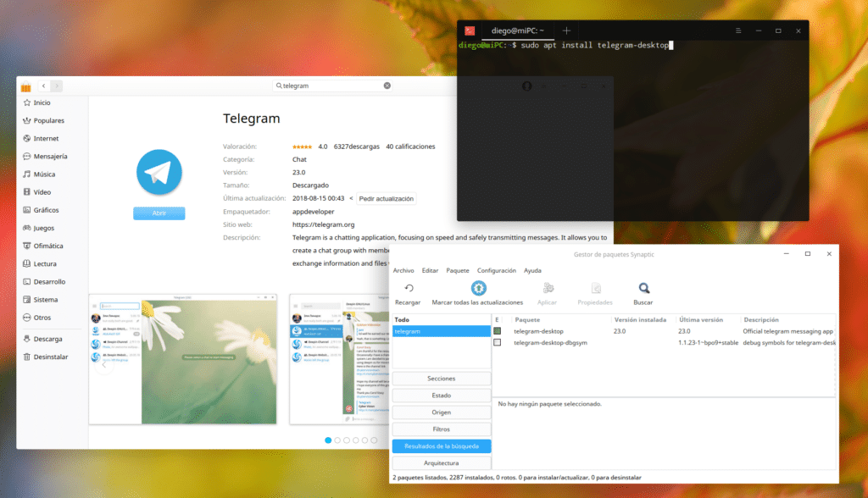Open Propiedades in Synaptic toolbar
Image resolution: width=868 pixels, height=498 pixels.
pos(595,294)
